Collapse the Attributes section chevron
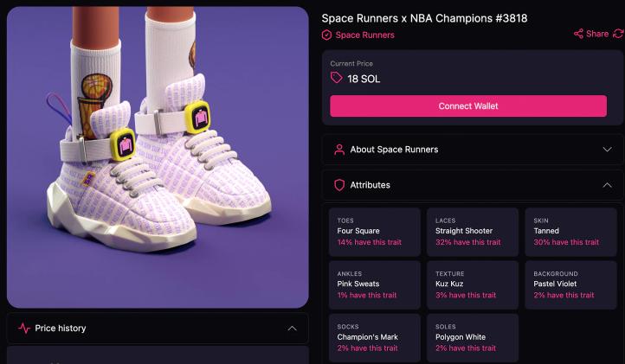 coord(607,185)
